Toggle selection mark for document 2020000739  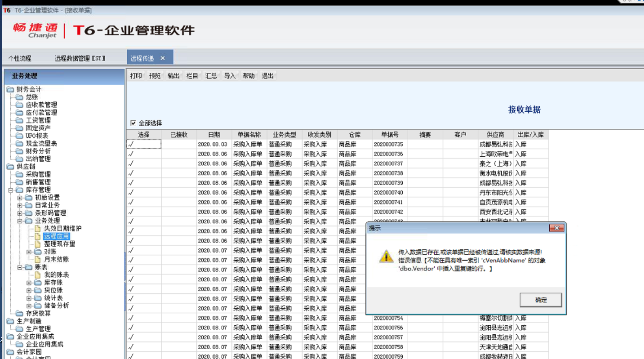(x=144, y=183)
